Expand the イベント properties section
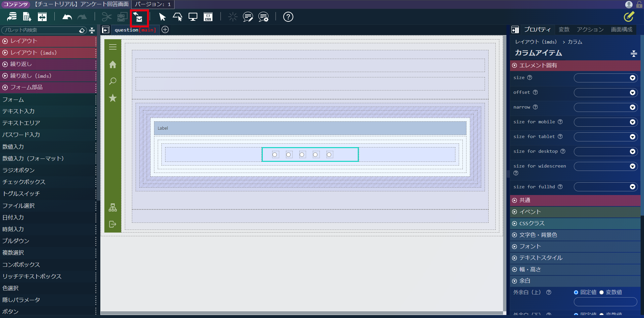 click(x=575, y=212)
